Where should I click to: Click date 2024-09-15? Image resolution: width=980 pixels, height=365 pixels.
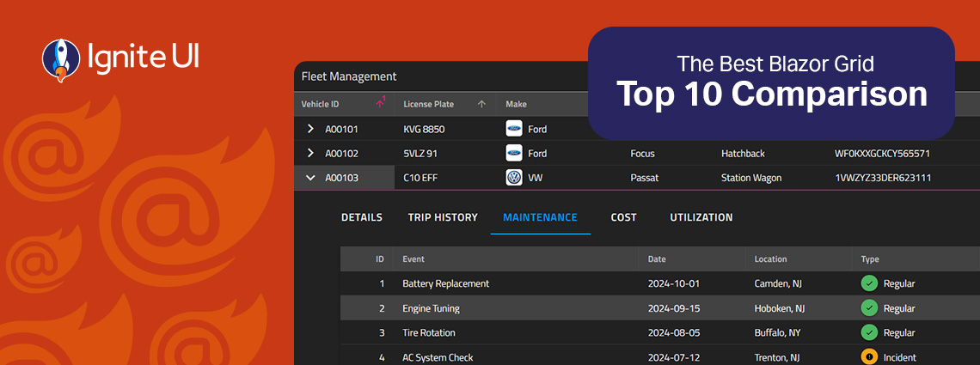pyautogui.click(x=674, y=308)
